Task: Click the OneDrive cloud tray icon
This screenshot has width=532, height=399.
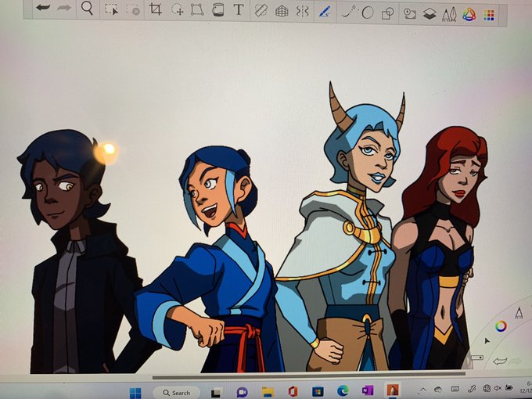Action: point(438,389)
